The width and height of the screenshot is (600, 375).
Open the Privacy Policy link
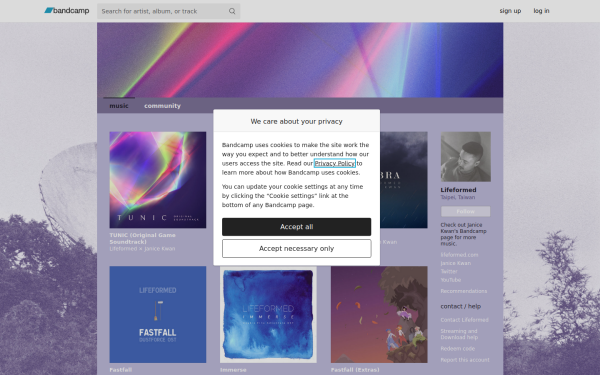335,163
